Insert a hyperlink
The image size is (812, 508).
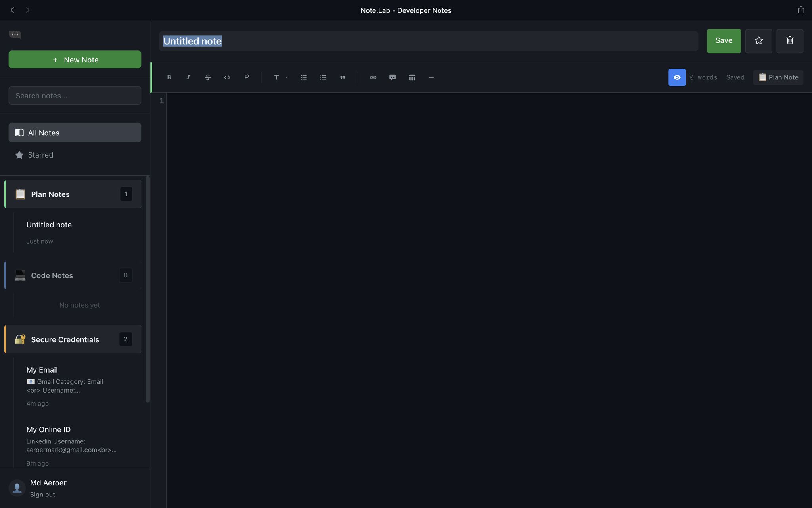coord(373,77)
